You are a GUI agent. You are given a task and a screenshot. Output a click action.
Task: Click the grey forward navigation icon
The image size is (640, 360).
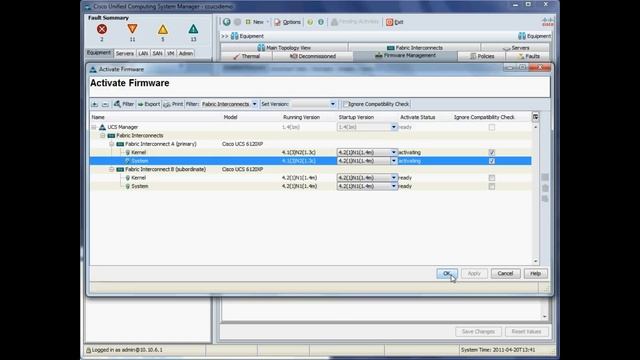pos(237,22)
